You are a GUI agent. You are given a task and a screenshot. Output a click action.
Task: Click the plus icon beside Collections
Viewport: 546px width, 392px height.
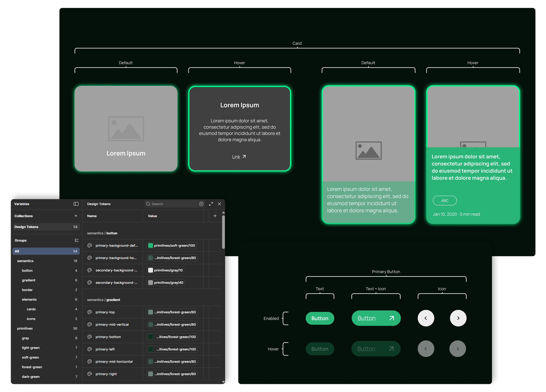tap(76, 216)
